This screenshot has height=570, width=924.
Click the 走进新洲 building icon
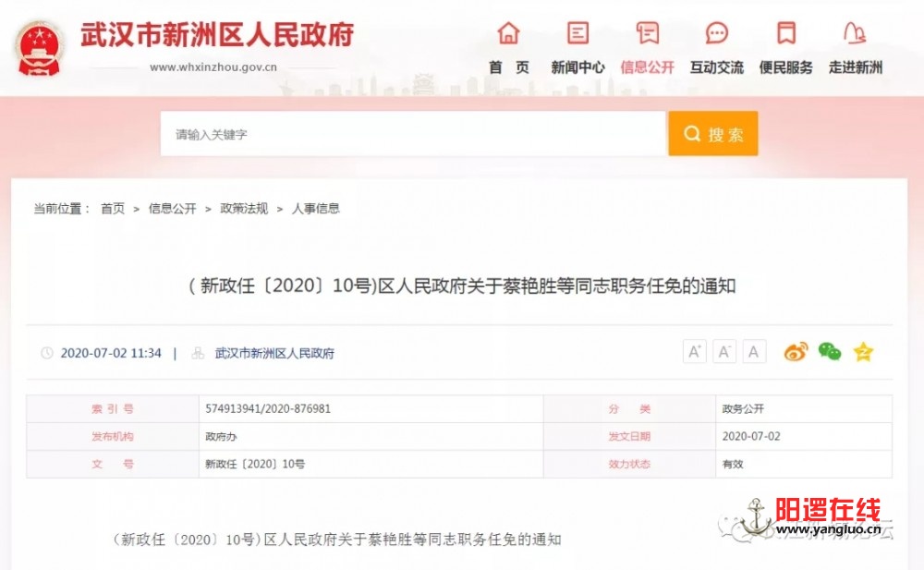coord(855,33)
